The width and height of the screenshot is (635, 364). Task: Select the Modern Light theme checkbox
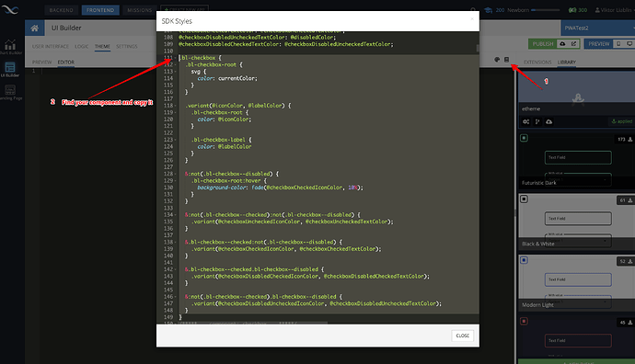(524, 260)
